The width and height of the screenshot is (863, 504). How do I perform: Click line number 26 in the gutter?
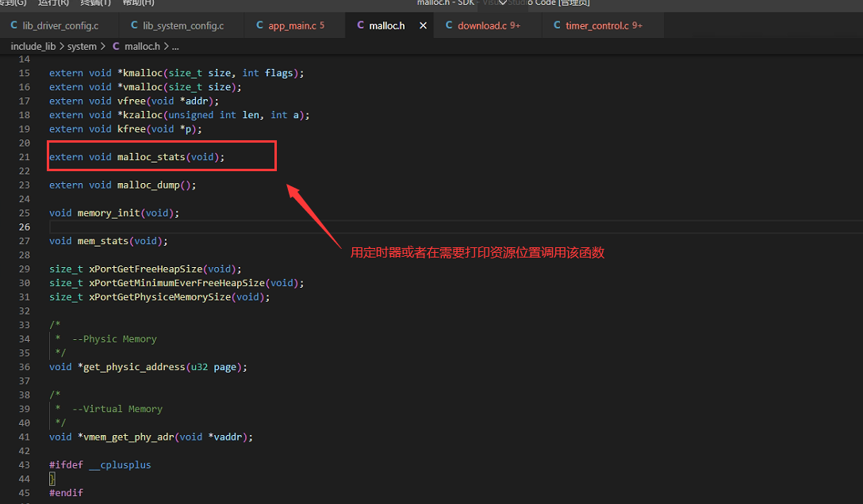[x=25, y=227]
